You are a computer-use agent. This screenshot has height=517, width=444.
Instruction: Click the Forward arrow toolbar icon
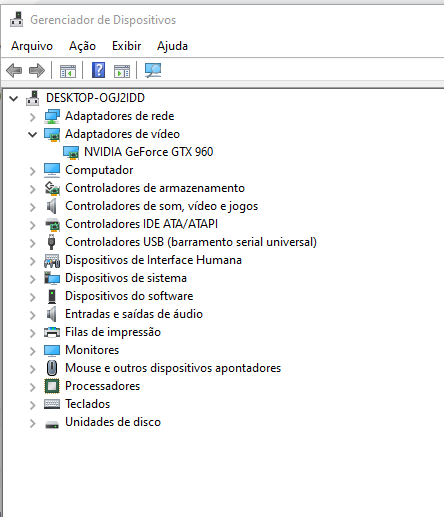37,71
